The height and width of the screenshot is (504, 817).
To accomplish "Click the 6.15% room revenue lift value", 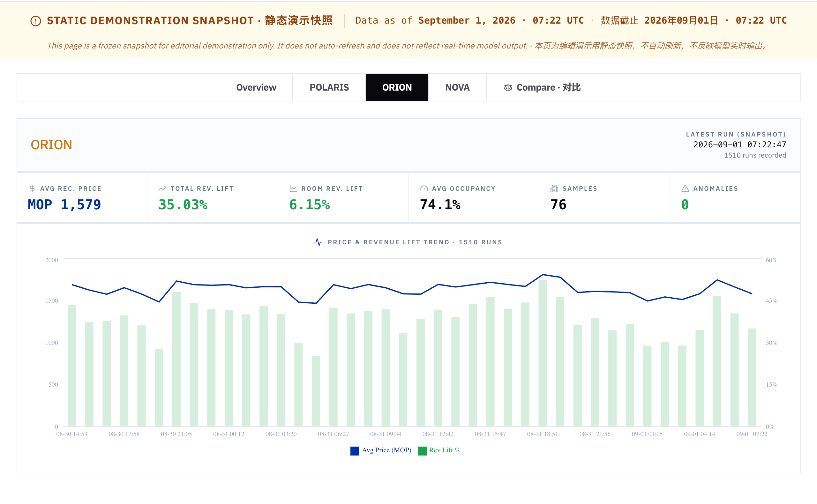I will click(x=310, y=205).
